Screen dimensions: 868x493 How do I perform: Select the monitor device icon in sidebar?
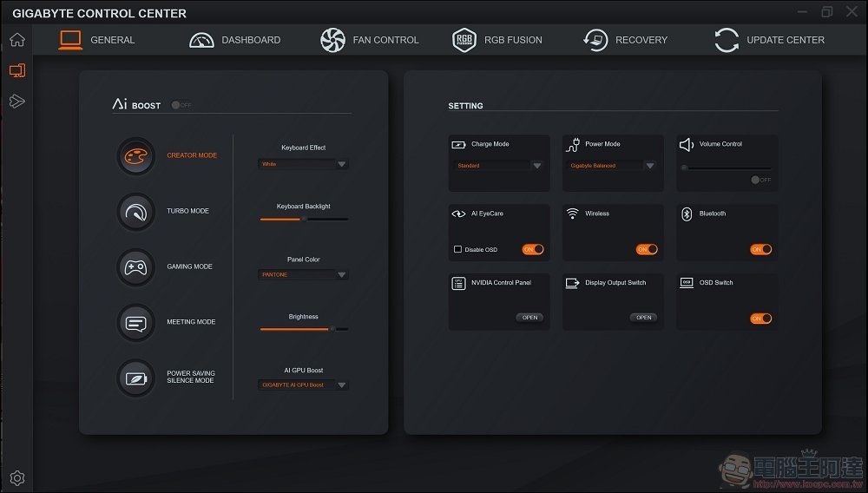click(x=17, y=70)
